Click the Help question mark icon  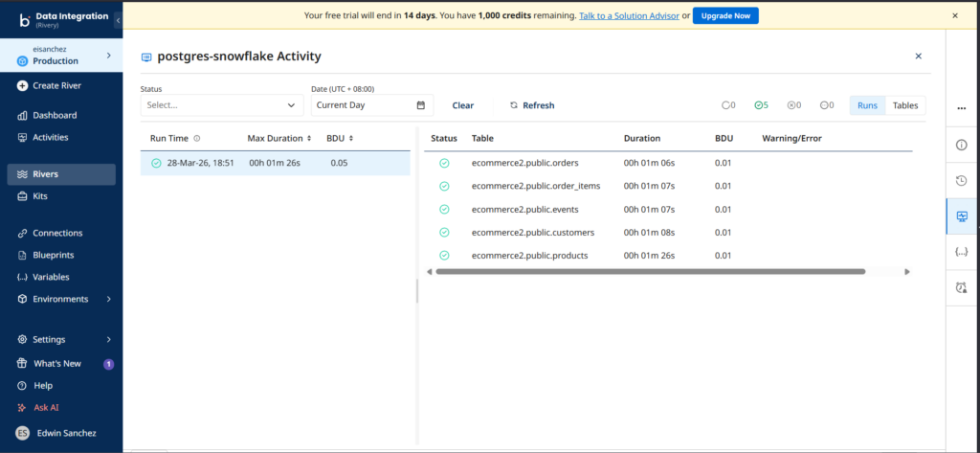click(23, 385)
